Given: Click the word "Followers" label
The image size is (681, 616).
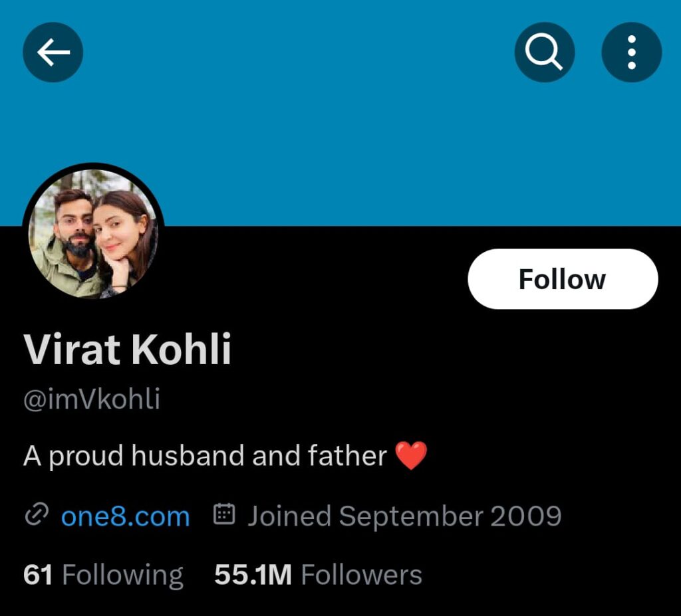Looking at the screenshot, I should 361,575.
